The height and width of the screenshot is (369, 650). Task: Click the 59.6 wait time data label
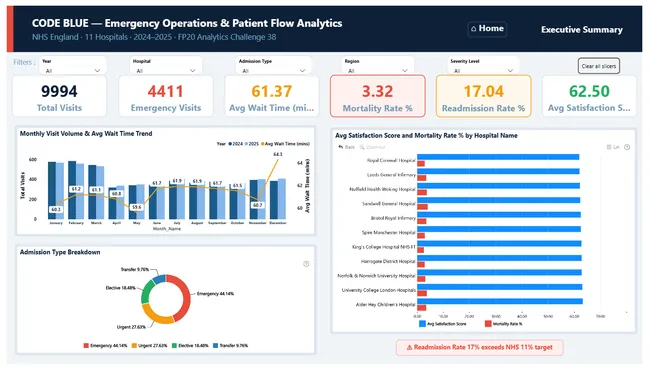click(136, 207)
